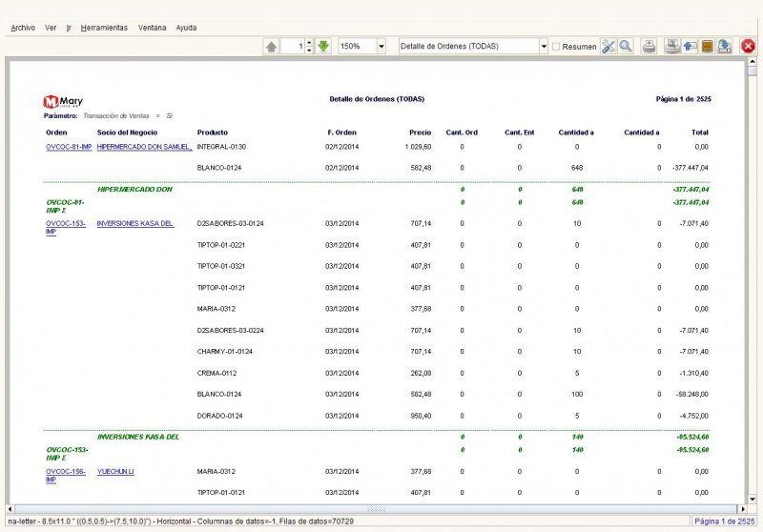Click the na-letter page format status text

[x=180, y=522]
